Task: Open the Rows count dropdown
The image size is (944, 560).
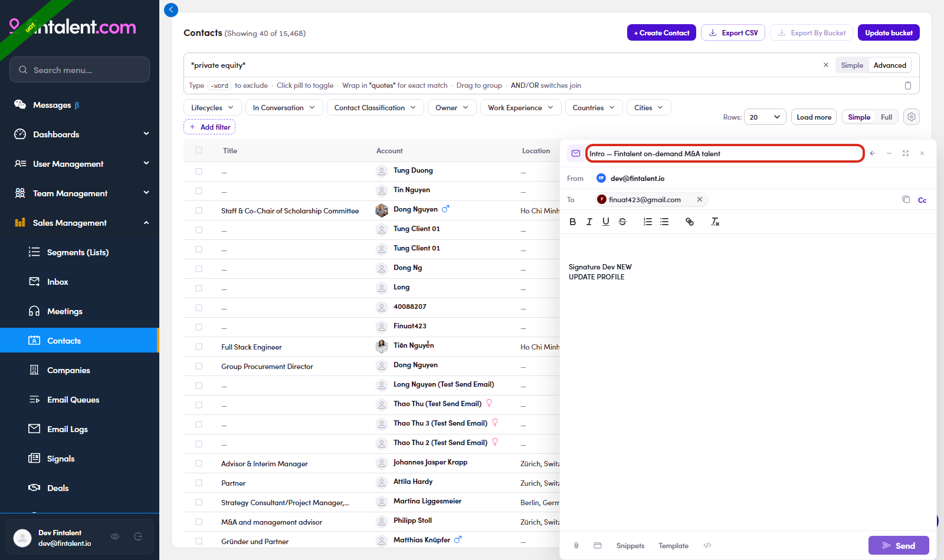Action: click(765, 117)
